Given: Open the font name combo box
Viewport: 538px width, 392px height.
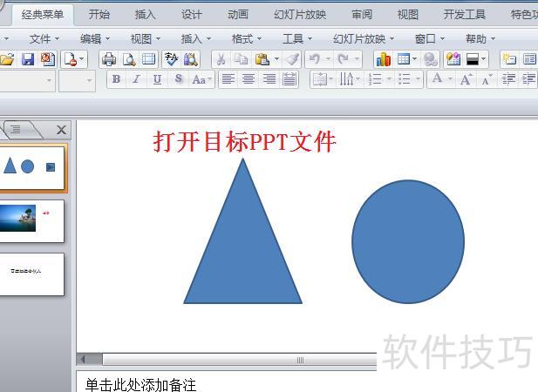Looking at the screenshot, I should pos(27,80).
